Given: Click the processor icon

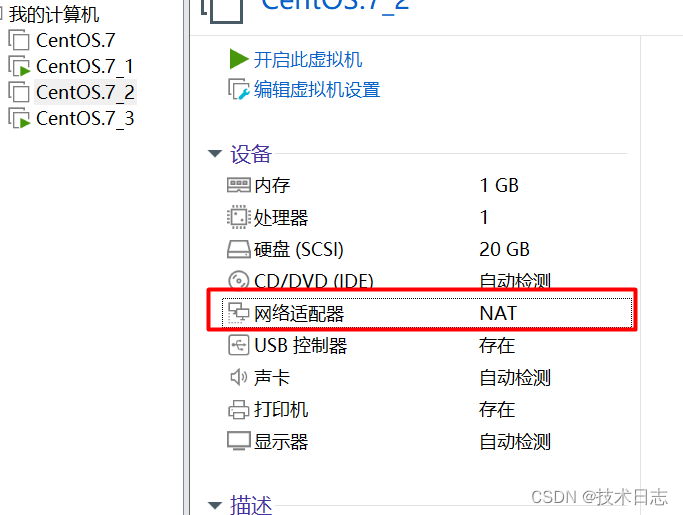Looking at the screenshot, I should tap(239, 217).
